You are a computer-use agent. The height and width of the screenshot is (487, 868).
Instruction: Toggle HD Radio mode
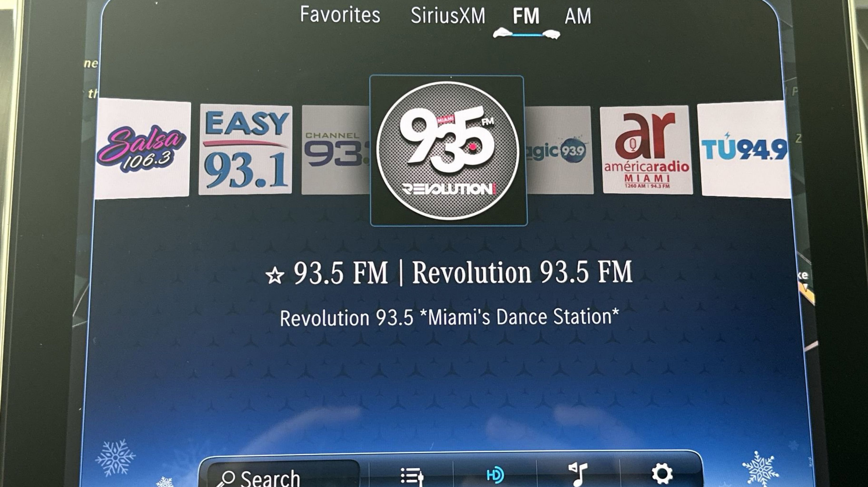coord(495,475)
